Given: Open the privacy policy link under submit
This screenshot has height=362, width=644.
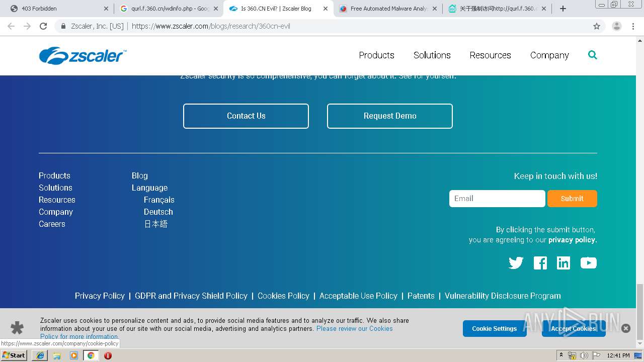Looking at the screenshot, I should pyautogui.click(x=573, y=240).
